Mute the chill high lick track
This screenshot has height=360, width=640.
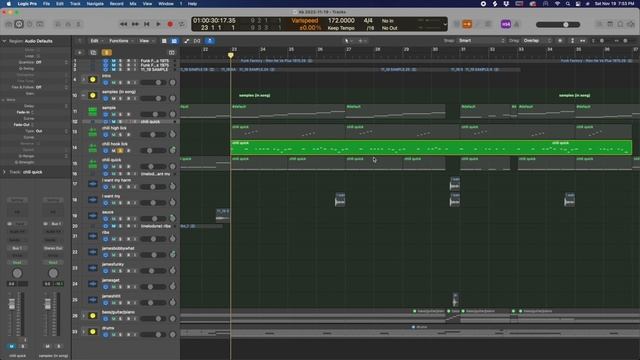point(113,135)
